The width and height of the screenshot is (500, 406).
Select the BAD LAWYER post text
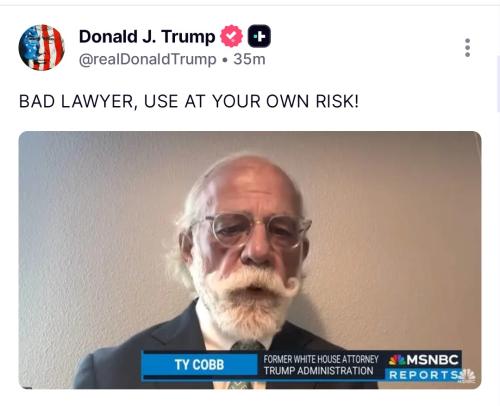tap(189, 101)
